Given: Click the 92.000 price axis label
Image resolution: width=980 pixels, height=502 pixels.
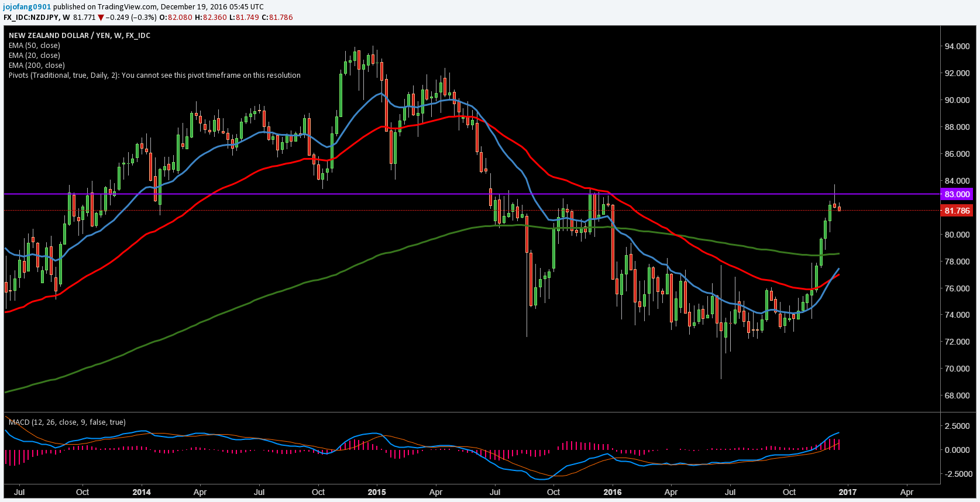Looking at the screenshot, I should (x=957, y=73).
